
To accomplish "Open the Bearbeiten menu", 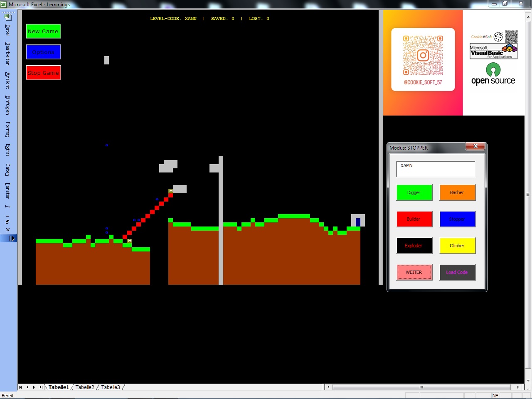I will pyautogui.click(x=7, y=54).
